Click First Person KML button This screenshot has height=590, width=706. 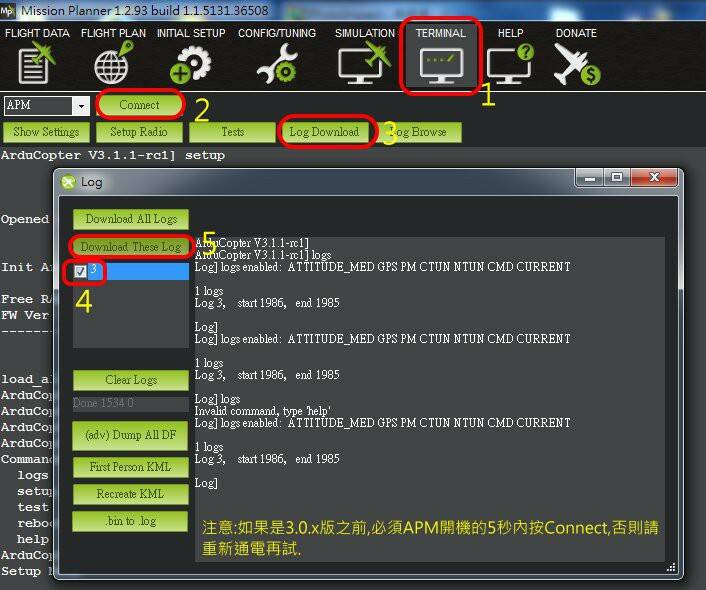[x=131, y=467]
